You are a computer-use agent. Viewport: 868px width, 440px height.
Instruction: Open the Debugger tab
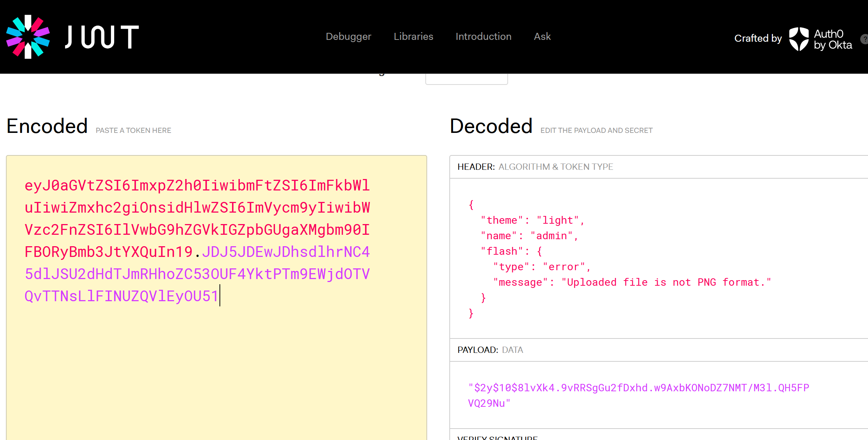(349, 36)
